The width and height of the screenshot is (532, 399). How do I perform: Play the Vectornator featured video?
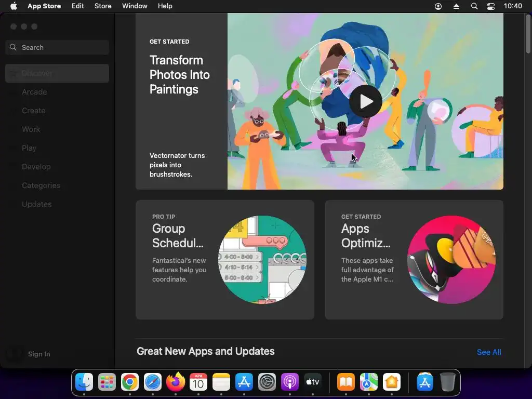(366, 101)
